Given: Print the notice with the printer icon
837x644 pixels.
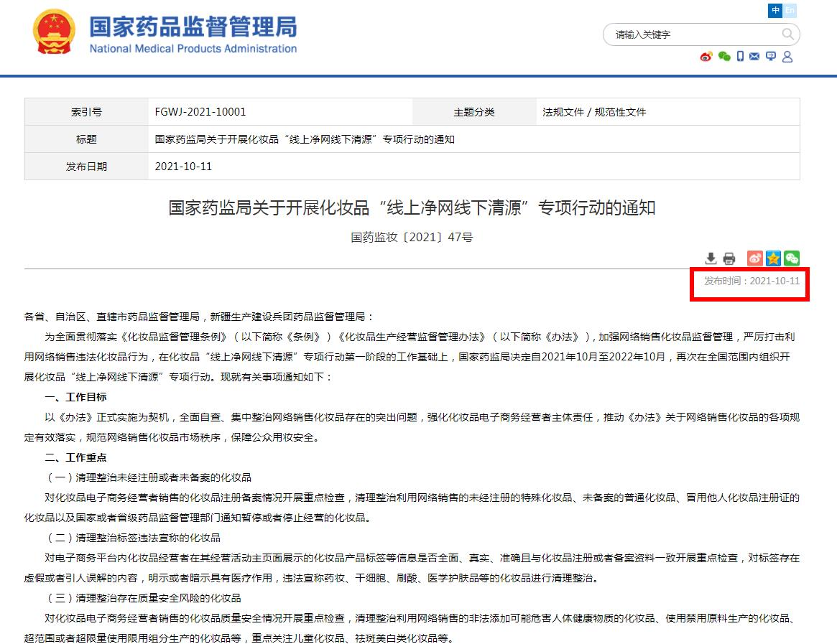Looking at the screenshot, I should [x=729, y=258].
